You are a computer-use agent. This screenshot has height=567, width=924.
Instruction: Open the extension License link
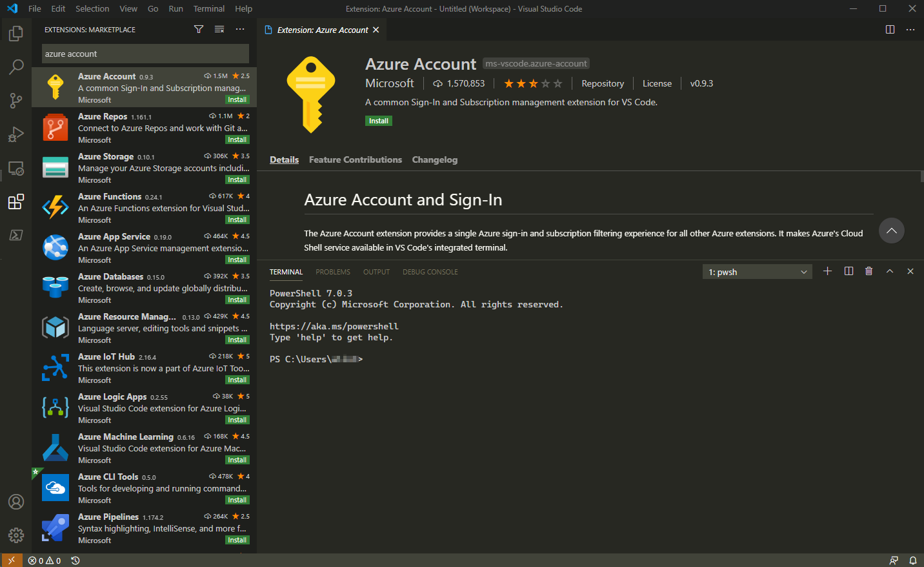(x=657, y=83)
